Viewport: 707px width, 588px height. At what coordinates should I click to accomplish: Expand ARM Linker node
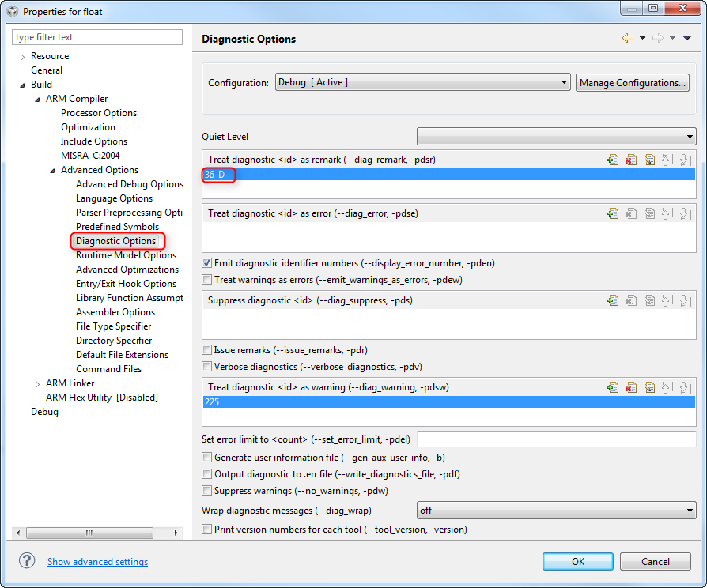click(x=37, y=384)
